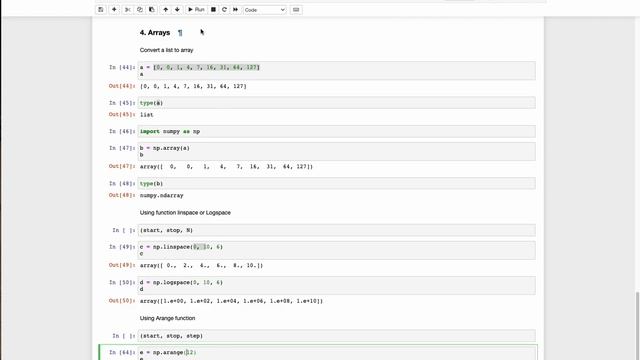
Task: Click the Run button in the toolbar
Action: (196, 9)
